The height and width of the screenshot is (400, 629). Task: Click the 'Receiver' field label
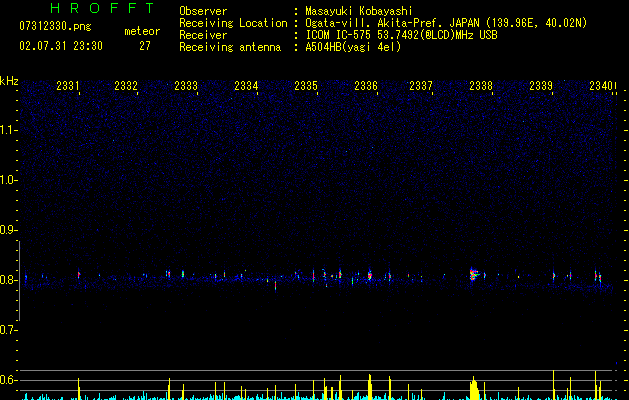(203, 35)
